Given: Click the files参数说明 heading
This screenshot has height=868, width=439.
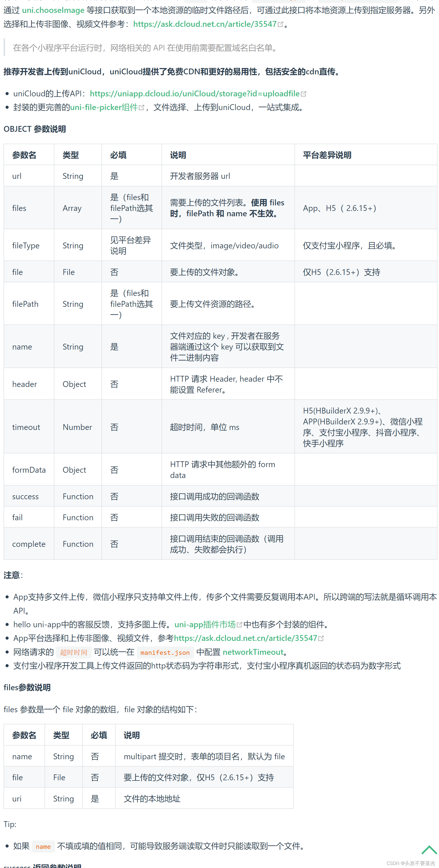Looking at the screenshot, I should (27, 687).
